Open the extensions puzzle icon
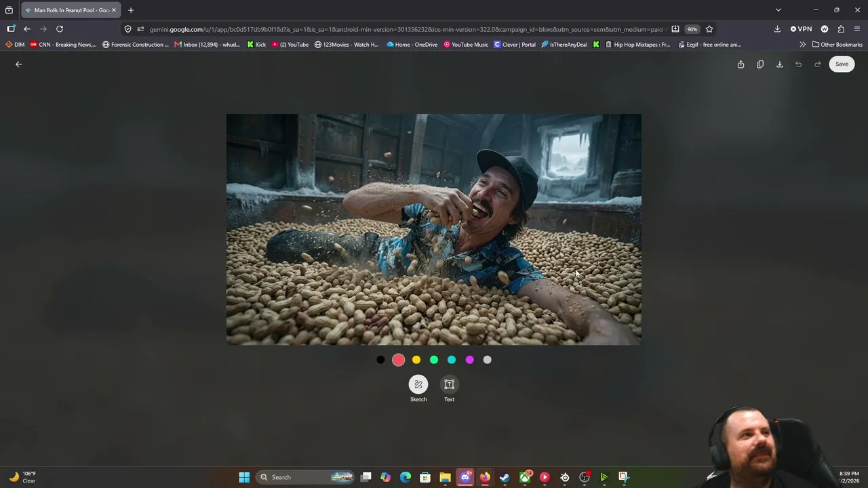The height and width of the screenshot is (488, 868). coord(841,29)
